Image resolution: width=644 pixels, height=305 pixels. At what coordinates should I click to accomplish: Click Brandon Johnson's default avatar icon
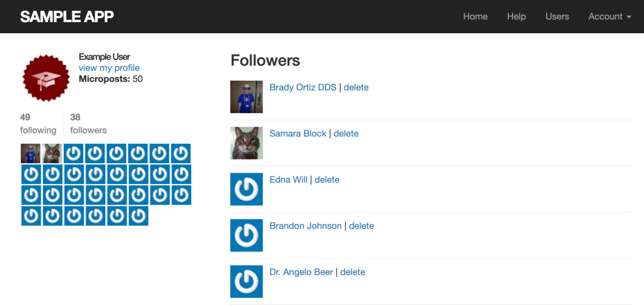246,235
